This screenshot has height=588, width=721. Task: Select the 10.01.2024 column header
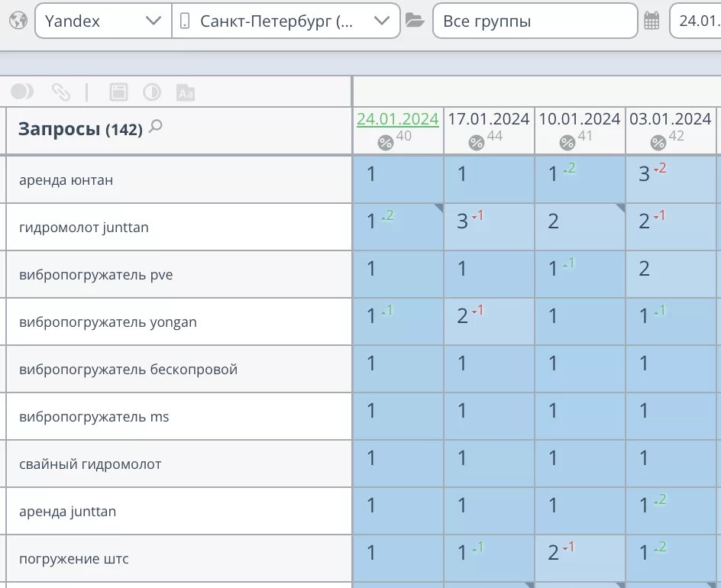(579, 119)
